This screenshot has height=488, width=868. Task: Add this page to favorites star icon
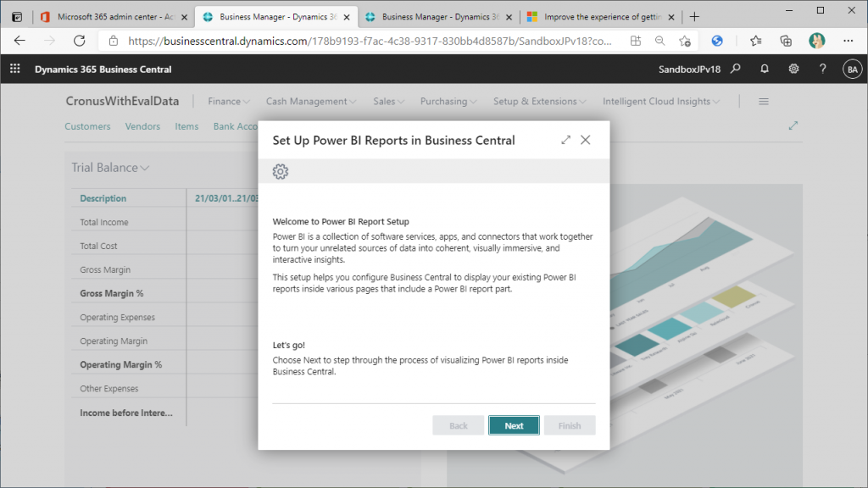(685, 41)
